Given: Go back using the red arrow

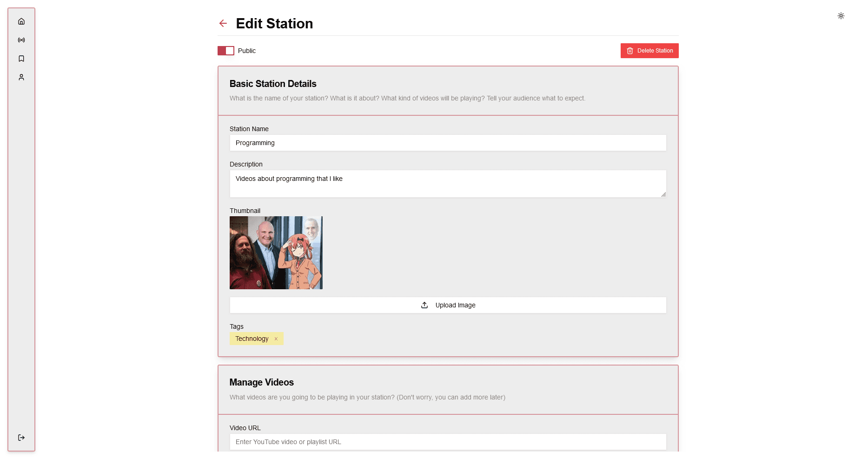Looking at the screenshot, I should [223, 23].
